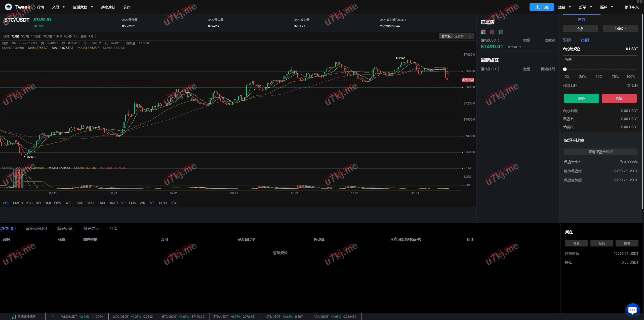Click the system connection signal icon

(x=13, y=317)
